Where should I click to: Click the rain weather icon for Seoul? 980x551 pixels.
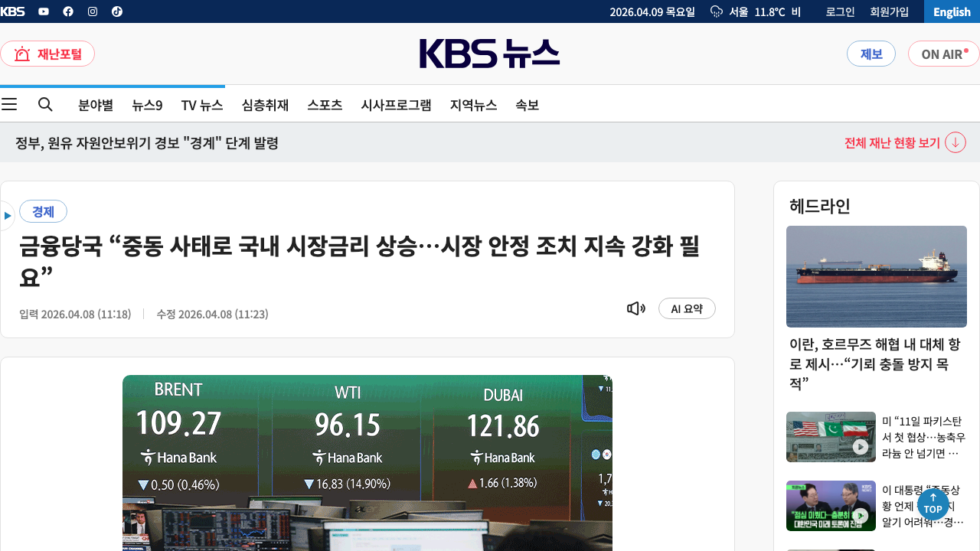click(717, 11)
